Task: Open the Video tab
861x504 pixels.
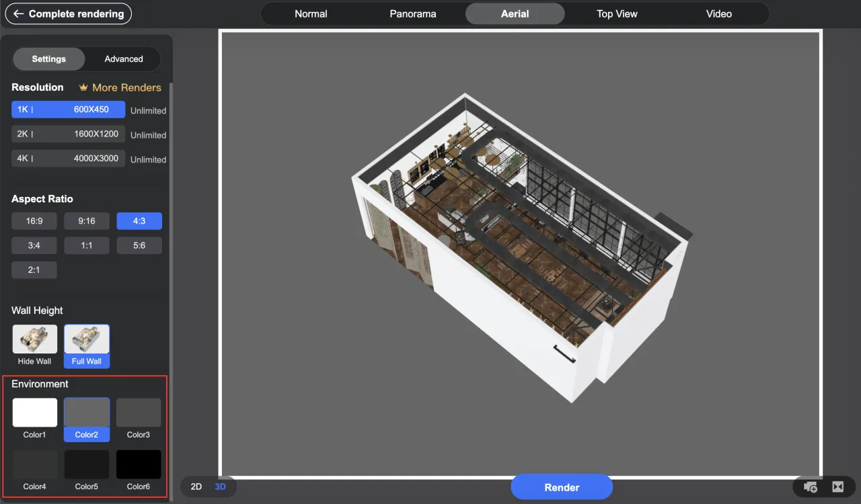Action: click(x=718, y=13)
